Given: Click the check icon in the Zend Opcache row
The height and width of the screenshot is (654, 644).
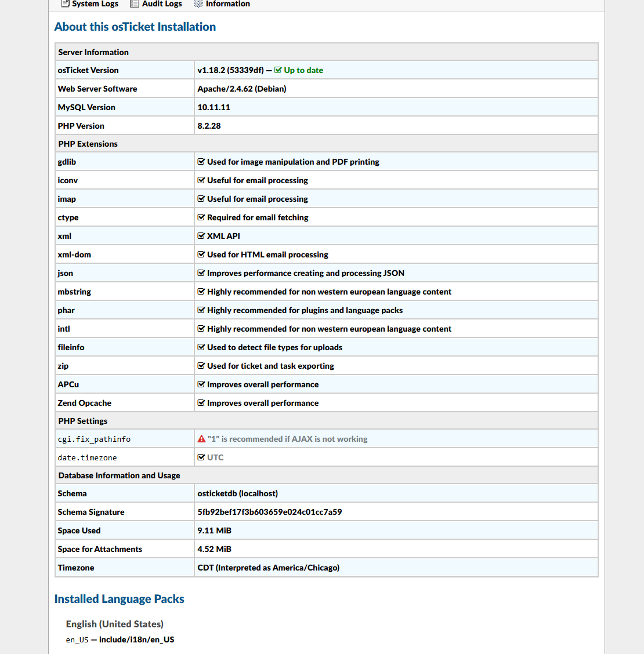Looking at the screenshot, I should pyautogui.click(x=201, y=403).
